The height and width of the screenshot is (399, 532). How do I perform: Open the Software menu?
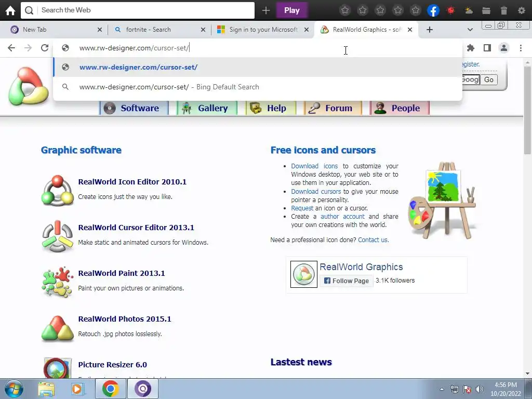coord(134,108)
